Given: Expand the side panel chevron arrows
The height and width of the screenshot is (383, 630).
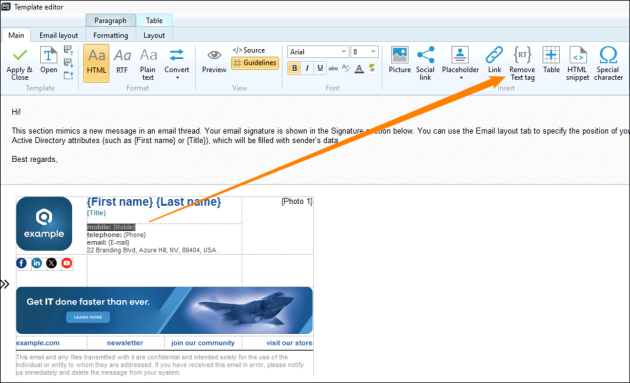Looking at the screenshot, I should click(5, 285).
